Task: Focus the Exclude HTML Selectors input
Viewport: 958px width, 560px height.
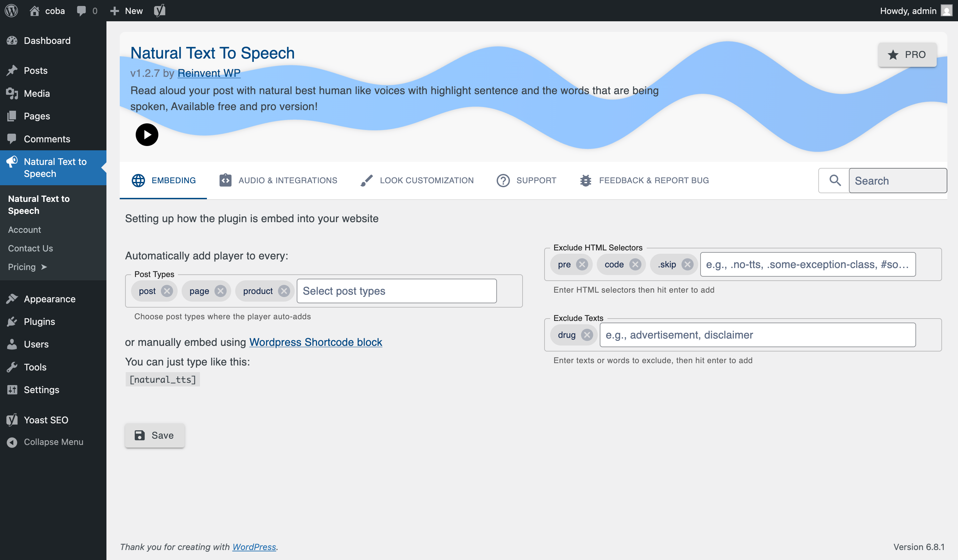Action: 808,264
